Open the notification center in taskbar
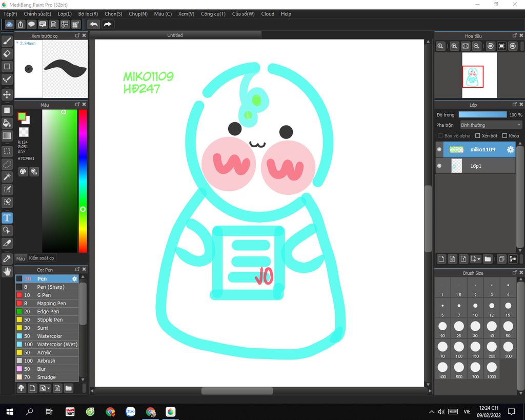 click(x=511, y=412)
